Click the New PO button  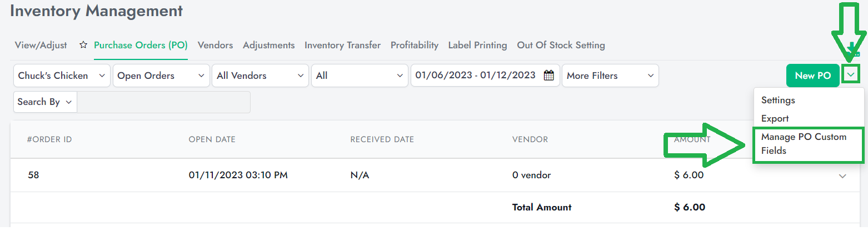click(x=813, y=76)
